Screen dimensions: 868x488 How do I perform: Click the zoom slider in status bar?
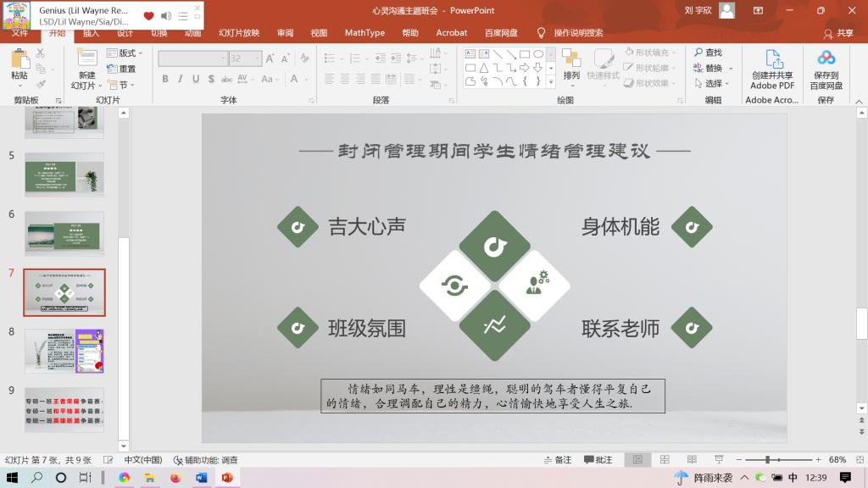(767, 460)
